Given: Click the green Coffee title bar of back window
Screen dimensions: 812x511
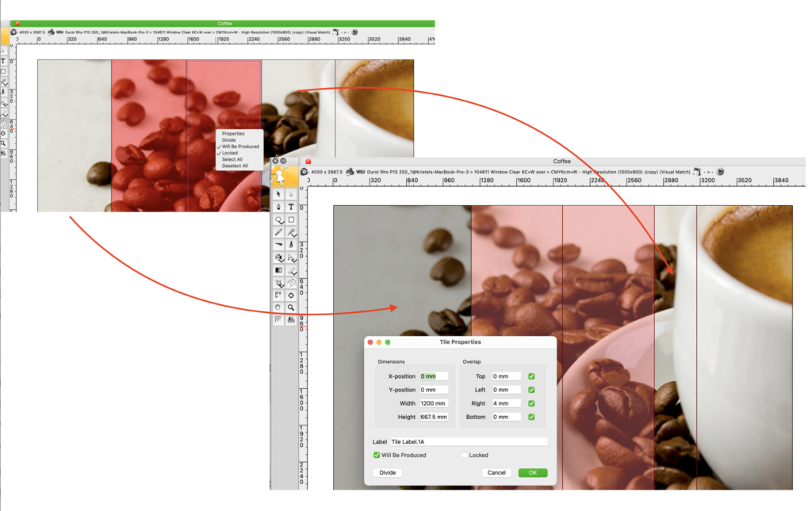Looking at the screenshot, I should click(x=223, y=23).
